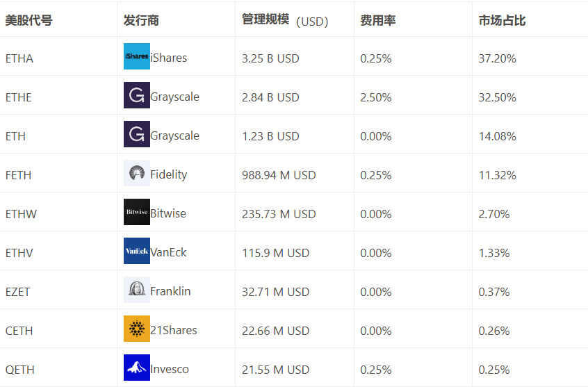
Task: Click the QETH ticker symbol
Action: point(20,370)
